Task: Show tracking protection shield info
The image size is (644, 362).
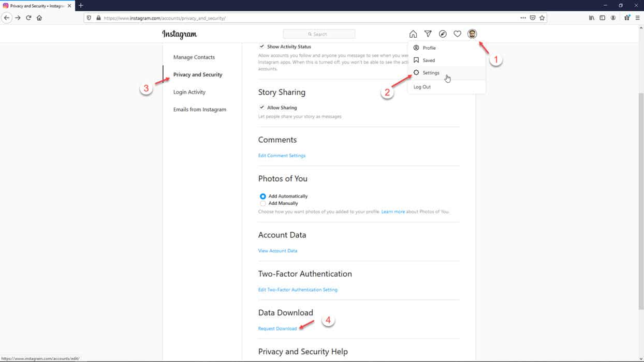Action: coord(89,18)
